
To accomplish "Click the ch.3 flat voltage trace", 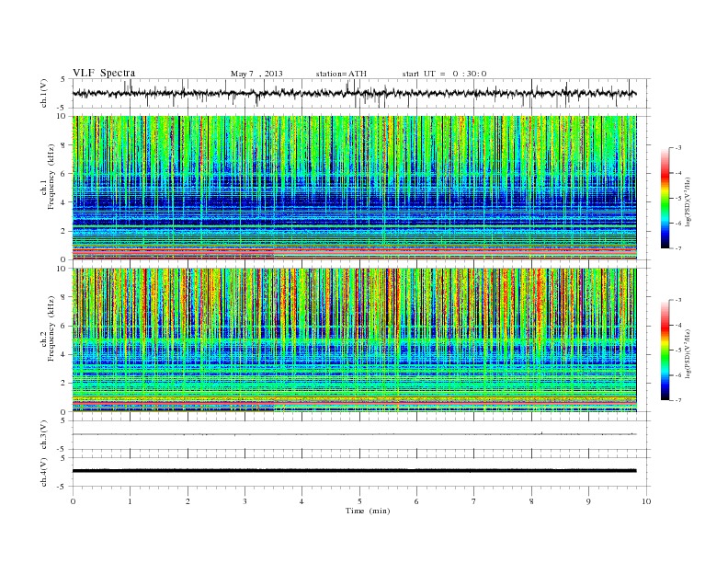I will point(354,434).
